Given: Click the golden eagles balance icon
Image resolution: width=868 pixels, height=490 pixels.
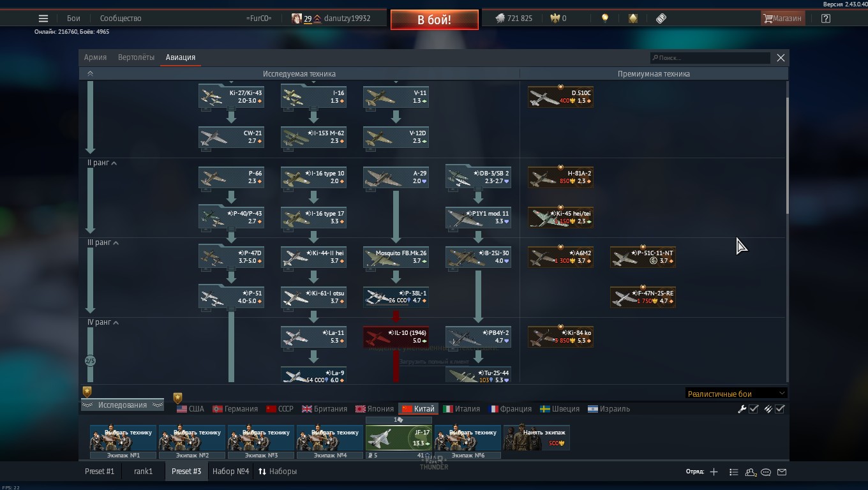Looking at the screenshot, I should coord(554,19).
